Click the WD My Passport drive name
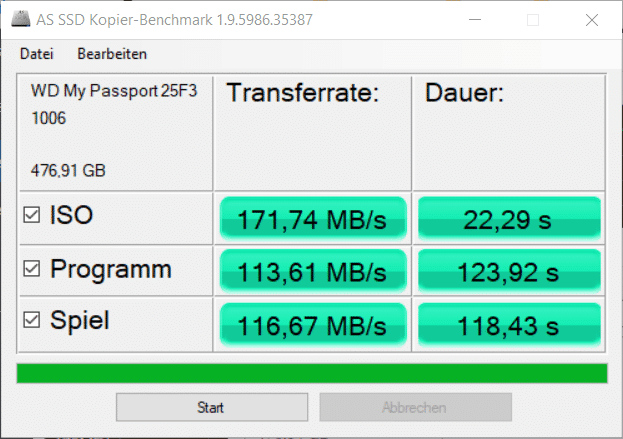The width and height of the screenshot is (623, 439). pyautogui.click(x=114, y=92)
